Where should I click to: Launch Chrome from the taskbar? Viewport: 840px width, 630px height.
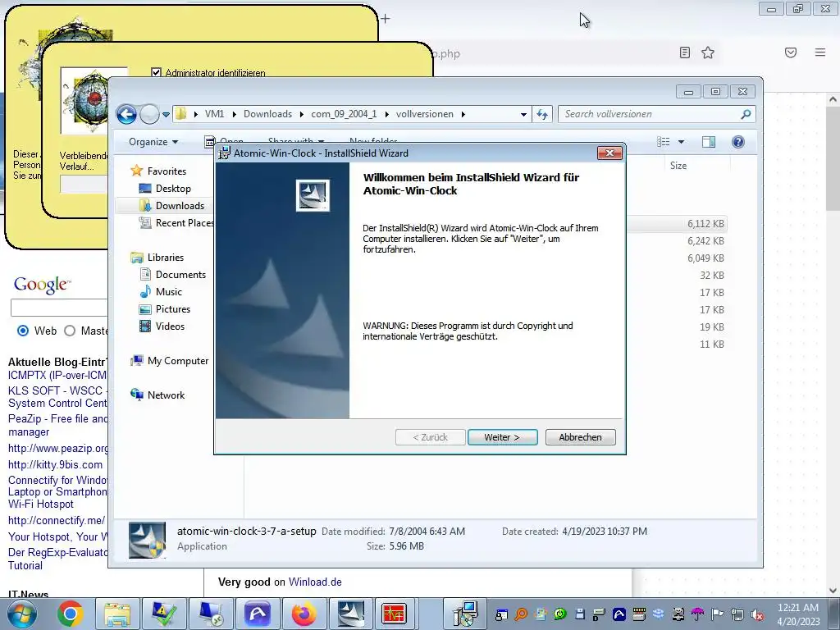[71, 614]
